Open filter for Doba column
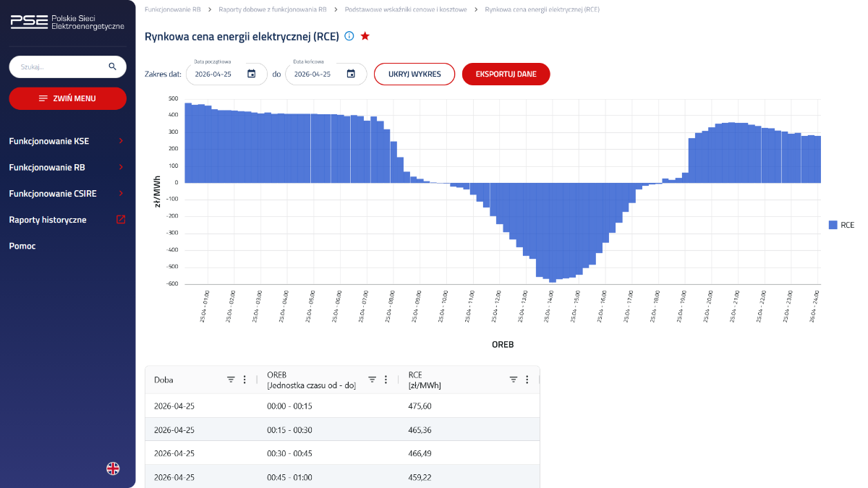The image size is (868, 488). [231, 380]
